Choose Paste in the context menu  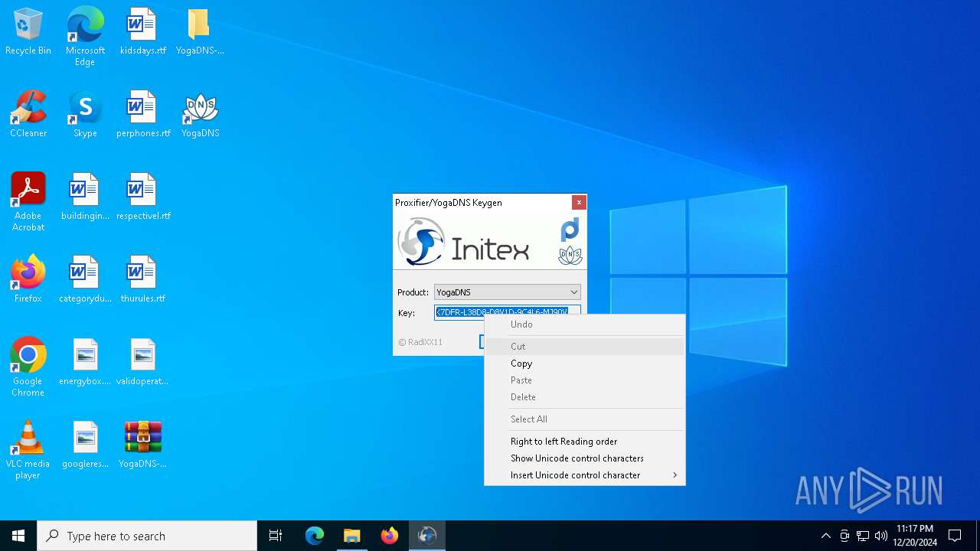click(585, 380)
